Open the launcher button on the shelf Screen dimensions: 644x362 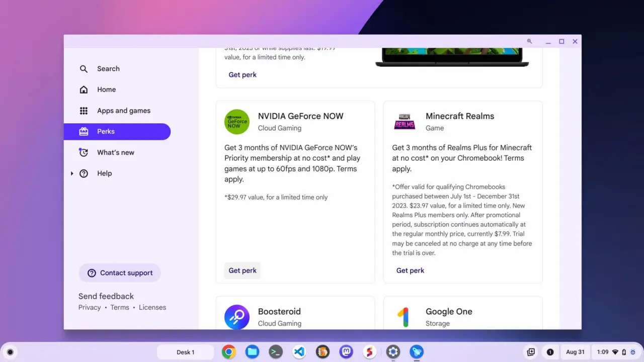pos(10,352)
